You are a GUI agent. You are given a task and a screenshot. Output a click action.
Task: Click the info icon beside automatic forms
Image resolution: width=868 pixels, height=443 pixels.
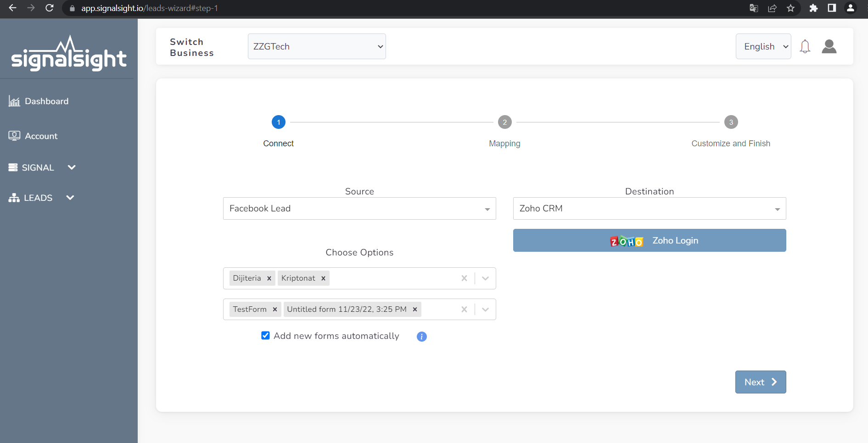[421, 337]
